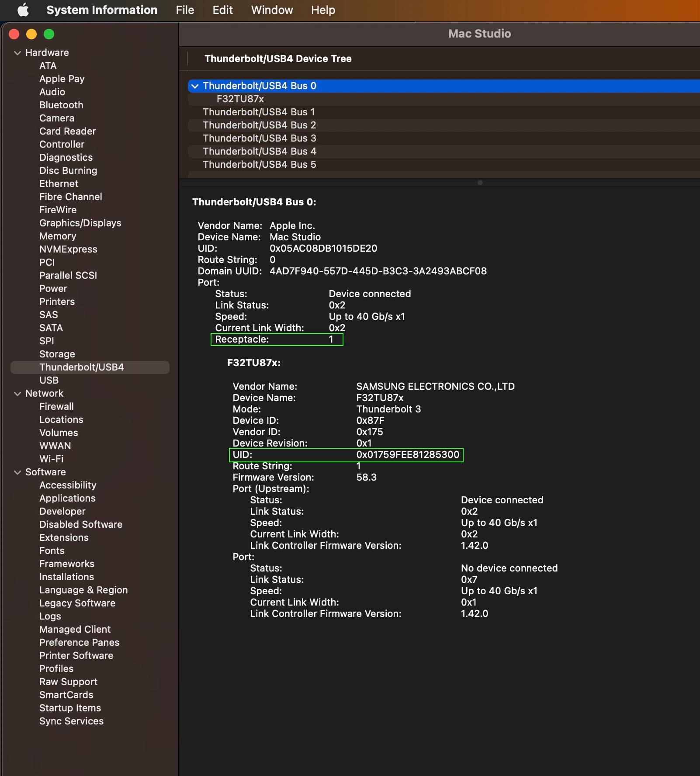Select Ethernet in sidebar

click(x=59, y=184)
